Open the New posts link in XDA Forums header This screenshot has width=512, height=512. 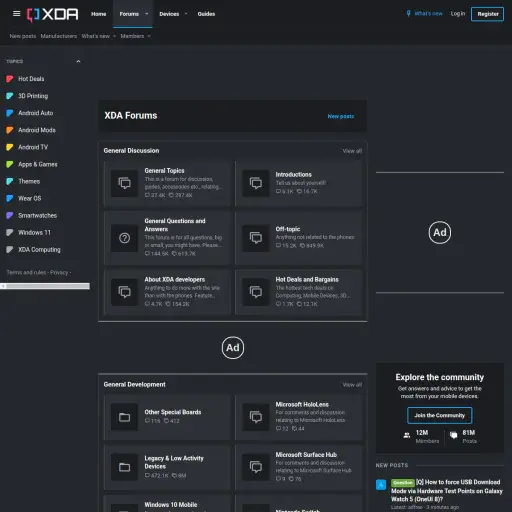[x=341, y=116]
